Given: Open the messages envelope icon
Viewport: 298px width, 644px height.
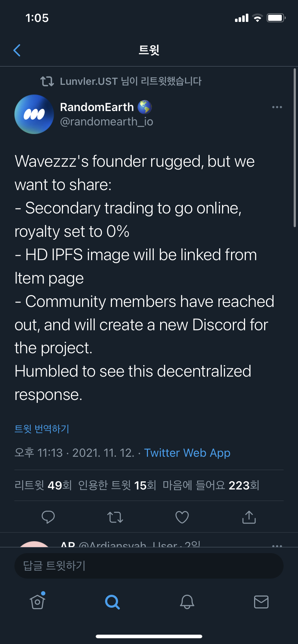Looking at the screenshot, I should point(261,602).
